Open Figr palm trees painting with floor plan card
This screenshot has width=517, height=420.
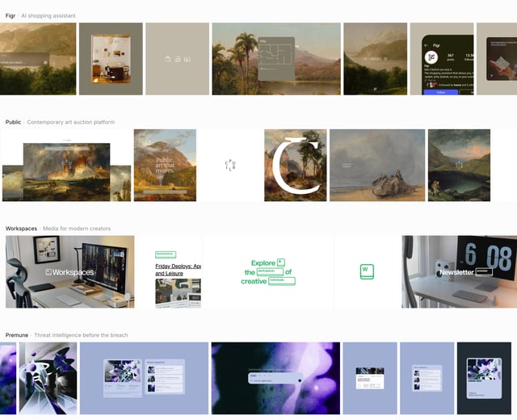point(276,59)
